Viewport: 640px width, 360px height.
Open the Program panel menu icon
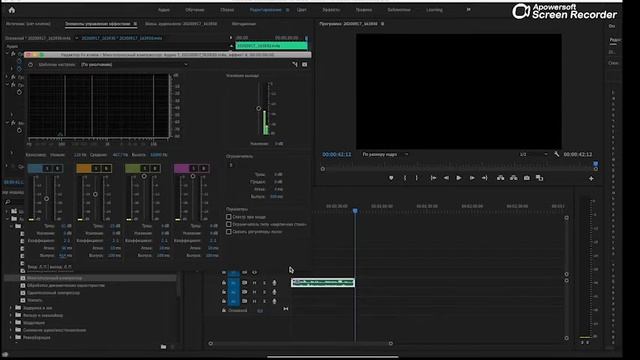(382, 24)
